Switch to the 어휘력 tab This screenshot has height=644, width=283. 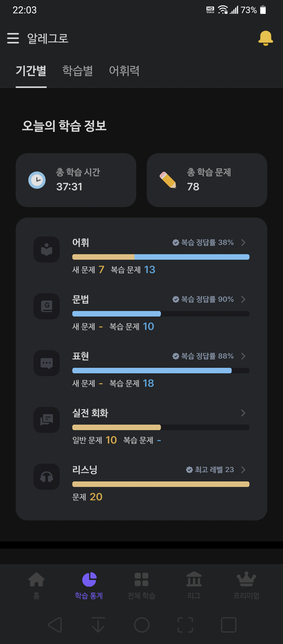click(x=124, y=71)
